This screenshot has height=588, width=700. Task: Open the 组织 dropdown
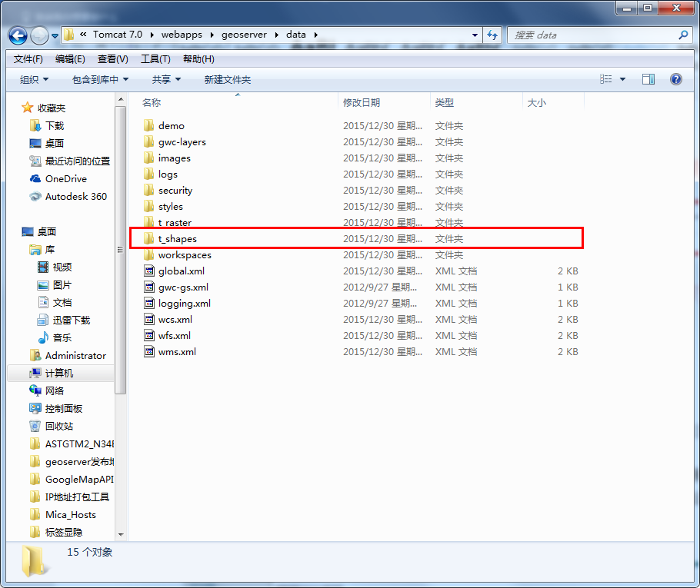click(x=34, y=79)
